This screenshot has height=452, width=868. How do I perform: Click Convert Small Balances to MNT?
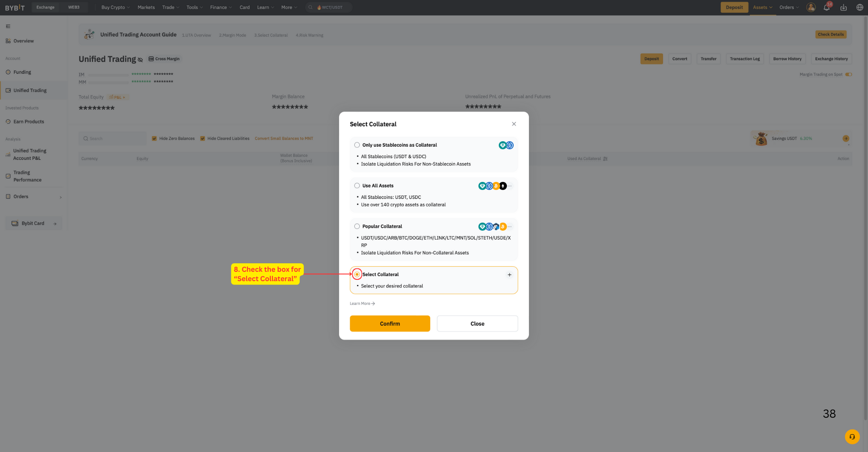(x=284, y=139)
